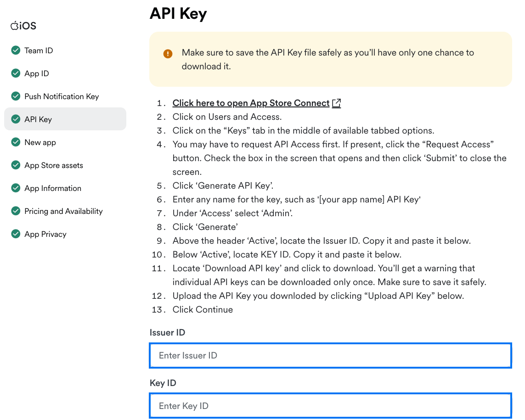Click the green checkmark beside Team ID
Viewport: 525px width, 420px height.
pyautogui.click(x=16, y=50)
